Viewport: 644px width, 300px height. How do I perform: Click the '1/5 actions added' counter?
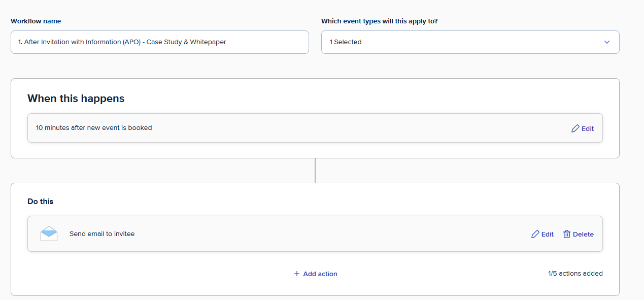[575, 274]
